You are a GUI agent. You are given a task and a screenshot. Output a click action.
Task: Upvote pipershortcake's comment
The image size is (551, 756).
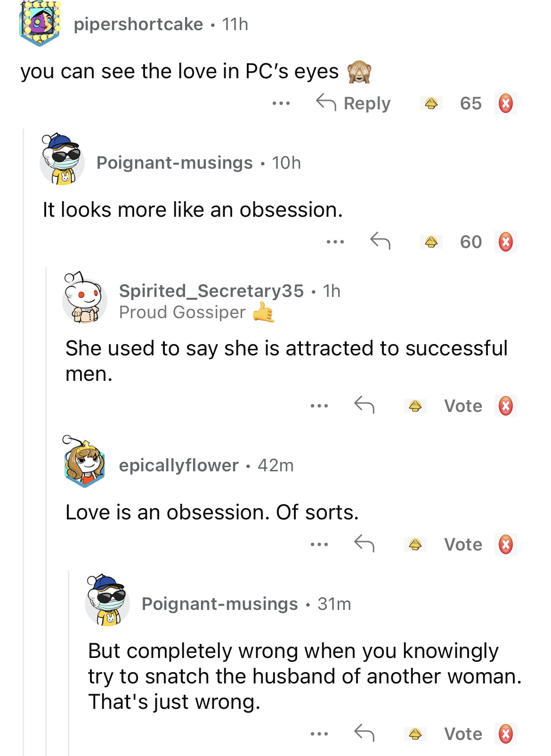[431, 103]
